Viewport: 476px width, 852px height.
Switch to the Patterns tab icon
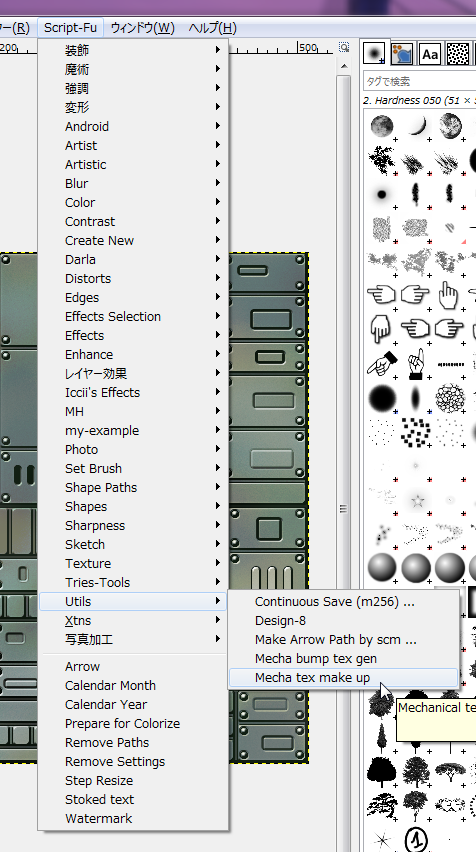click(x=458, y=53)
